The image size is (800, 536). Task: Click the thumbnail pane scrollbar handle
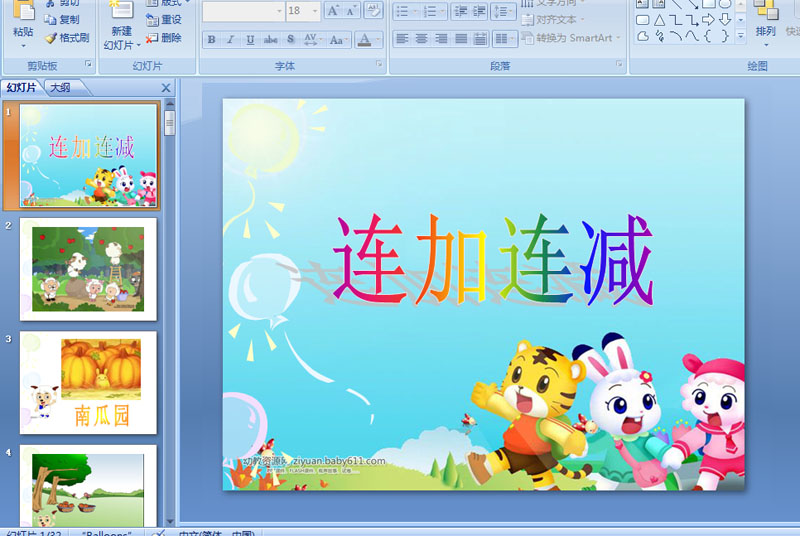(x=170, y=123)
